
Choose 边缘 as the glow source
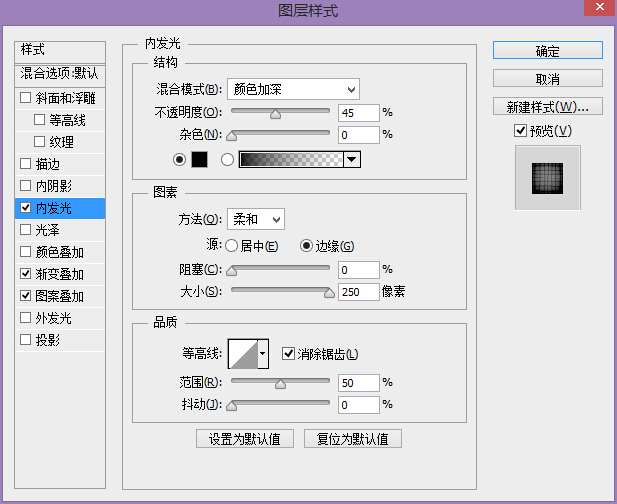pos(306,246)
